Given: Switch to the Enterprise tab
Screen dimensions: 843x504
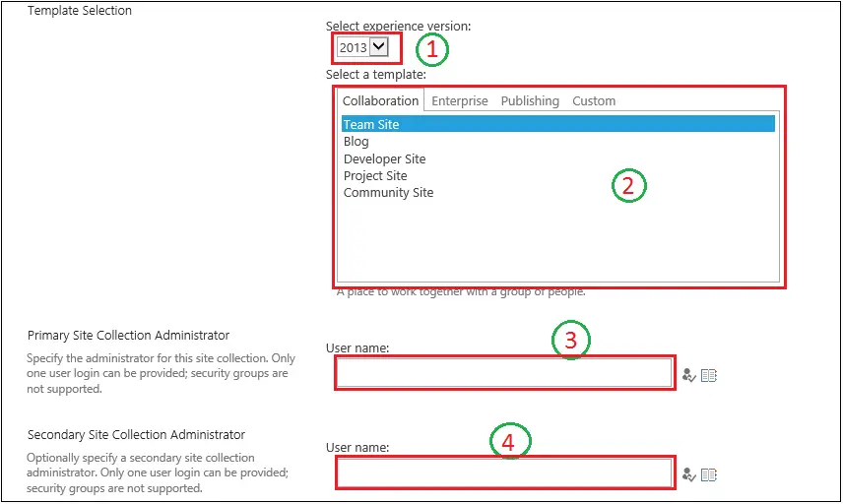Looking at the screenshot, I should click(x=460, y=101).
